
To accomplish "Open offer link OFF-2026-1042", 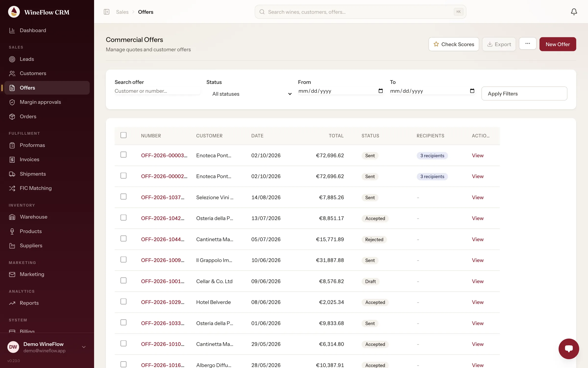I will click(x=163, y=218).
